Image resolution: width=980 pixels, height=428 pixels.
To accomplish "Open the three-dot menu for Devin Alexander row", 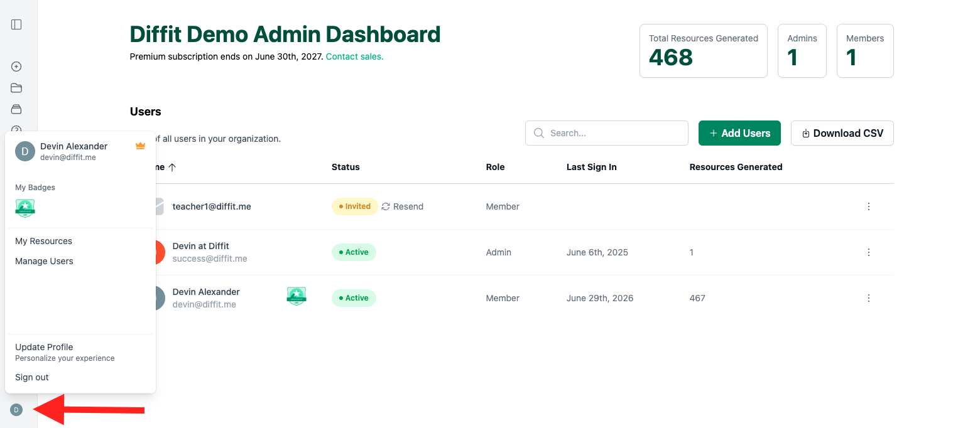I will point(869,298).
